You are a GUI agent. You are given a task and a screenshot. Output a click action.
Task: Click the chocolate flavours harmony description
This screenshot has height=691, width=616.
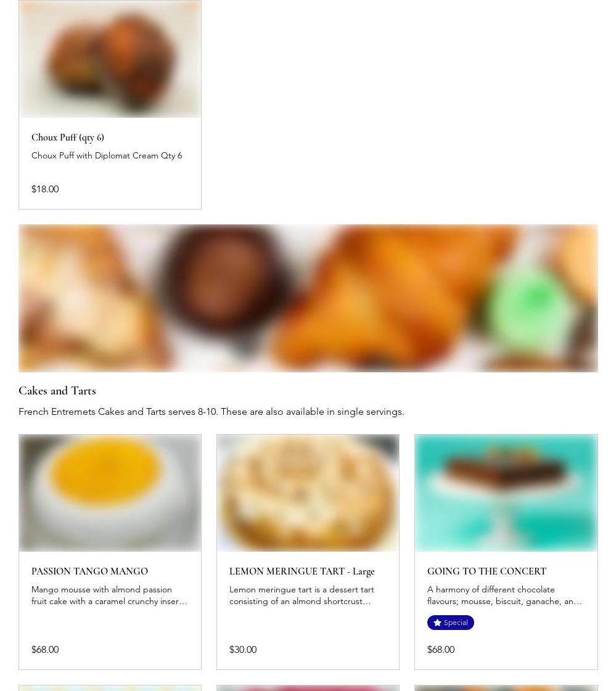point(504,595)
